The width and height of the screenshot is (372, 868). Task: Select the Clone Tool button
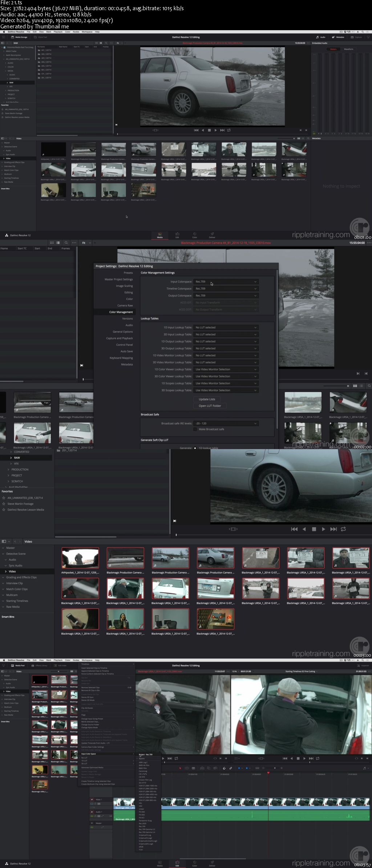(41, 37)
